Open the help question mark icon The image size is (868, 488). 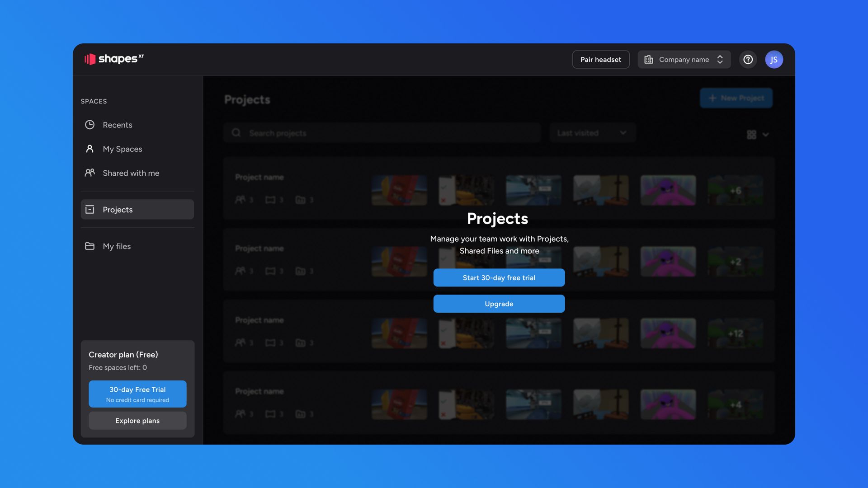[x=748, y=60]
